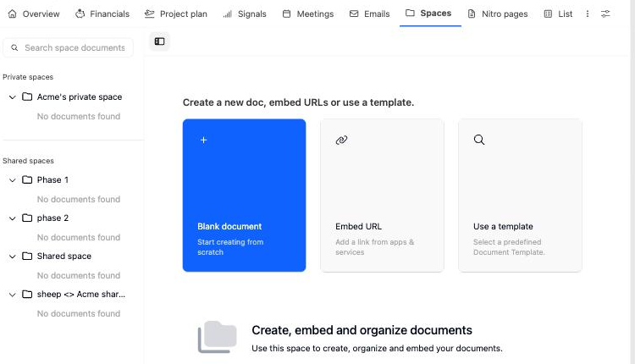The image size is (635, 364).
Task: Click the 'Create a new doc, embed URLs' heading
Action: pos(298,102)
